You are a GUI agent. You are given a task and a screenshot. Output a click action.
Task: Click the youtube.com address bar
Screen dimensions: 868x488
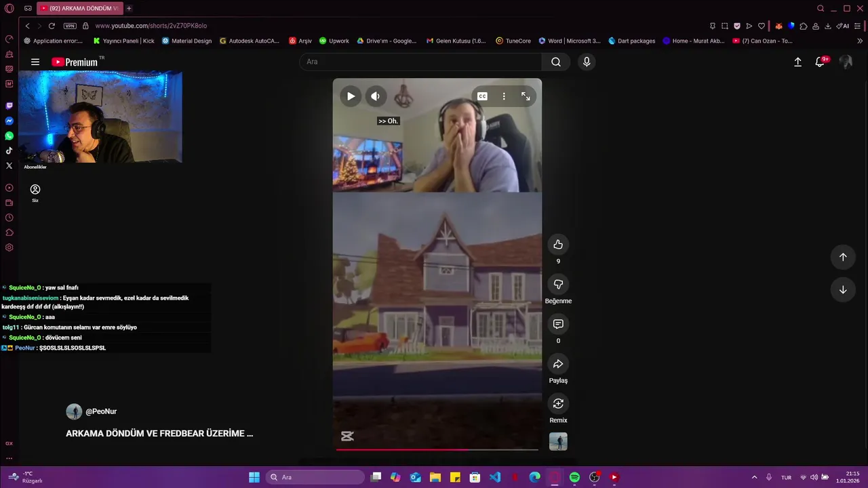[x=151, y=26]
